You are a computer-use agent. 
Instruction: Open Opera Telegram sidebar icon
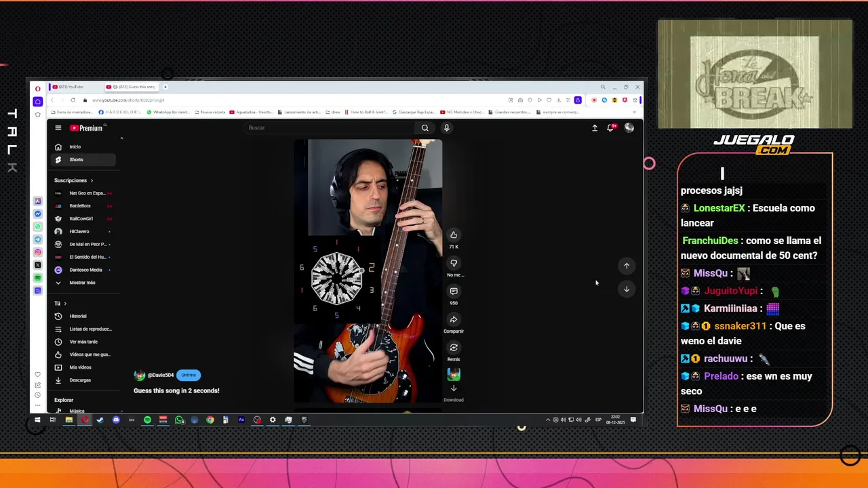(38, 239)
